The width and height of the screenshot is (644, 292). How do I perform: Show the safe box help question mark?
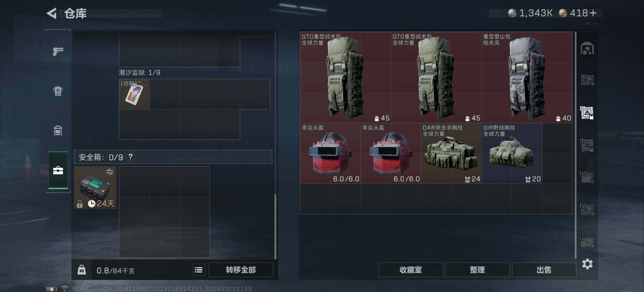(x=130, y=157)
